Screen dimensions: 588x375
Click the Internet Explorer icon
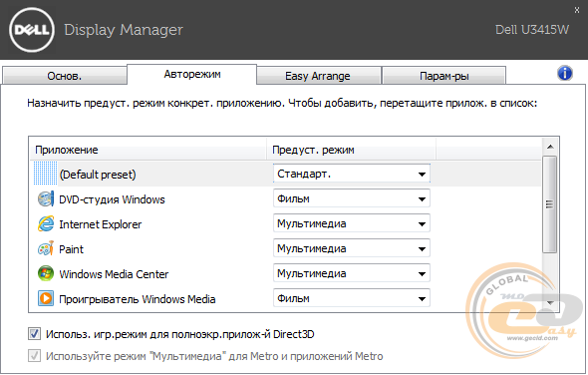tap(46, 223)
